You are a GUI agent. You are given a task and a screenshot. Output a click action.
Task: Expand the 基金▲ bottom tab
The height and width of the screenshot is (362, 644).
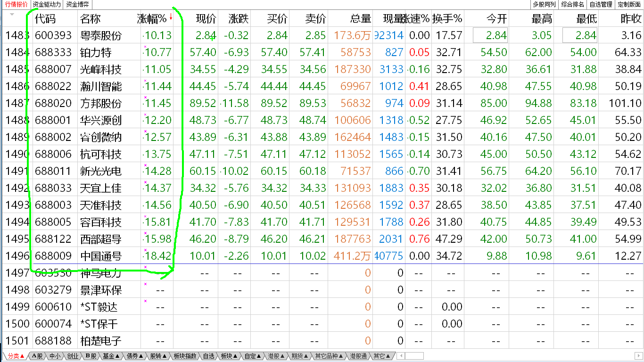[x=111, y=356]
